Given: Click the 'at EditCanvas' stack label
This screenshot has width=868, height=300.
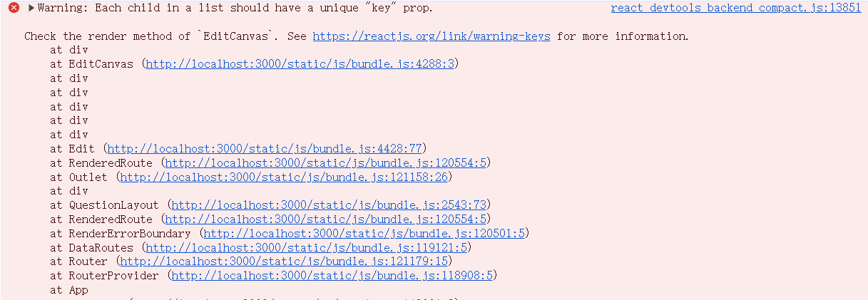Looking at the screenshot, I should point(91,64).
